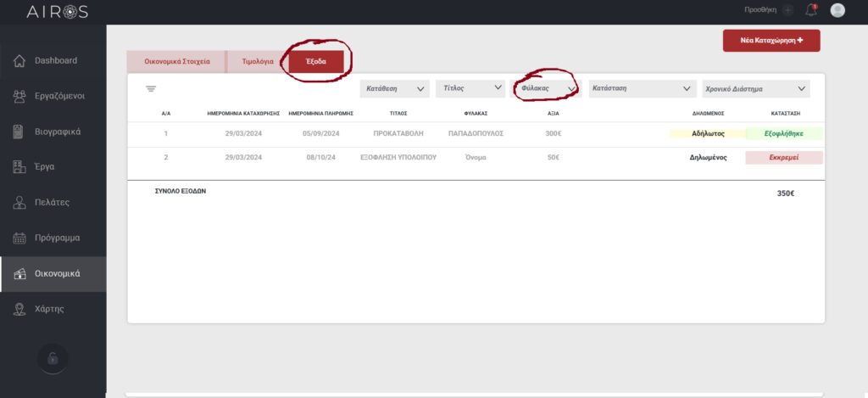Click the user avatar icon
This screenshot has width=868, height=398.
[x=837, y=10]
